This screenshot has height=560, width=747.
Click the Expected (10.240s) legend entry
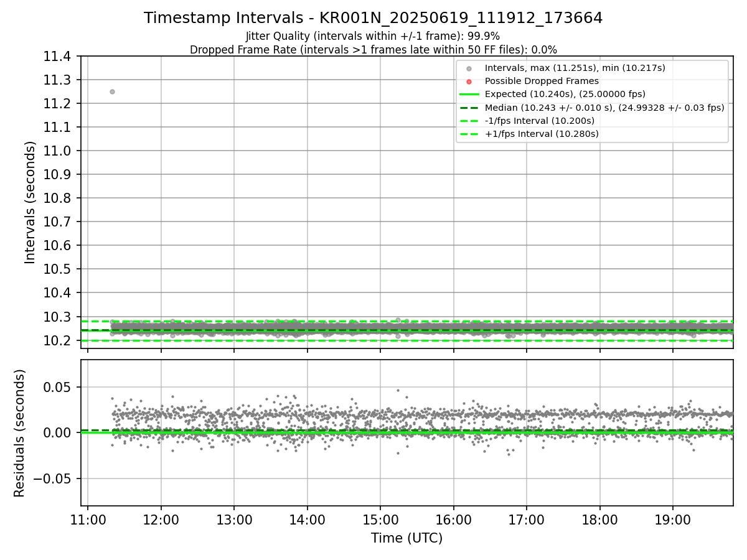552,95
